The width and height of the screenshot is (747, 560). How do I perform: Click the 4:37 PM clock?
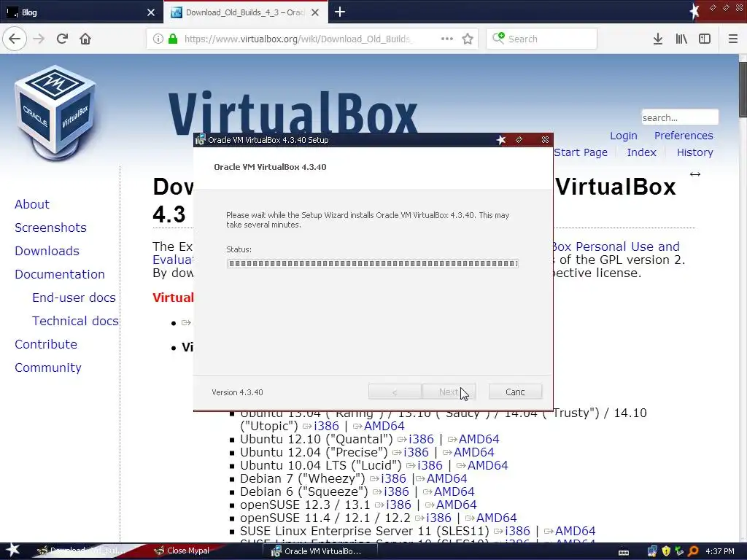click(x=720, y=551)
